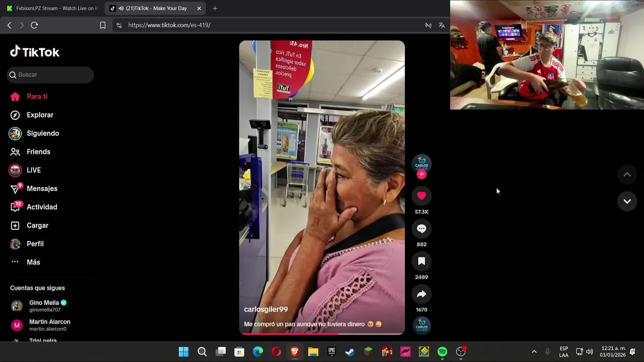Follow the creator with the plus badge
Viewport: 644px width, 362px height.
[422, 174]
